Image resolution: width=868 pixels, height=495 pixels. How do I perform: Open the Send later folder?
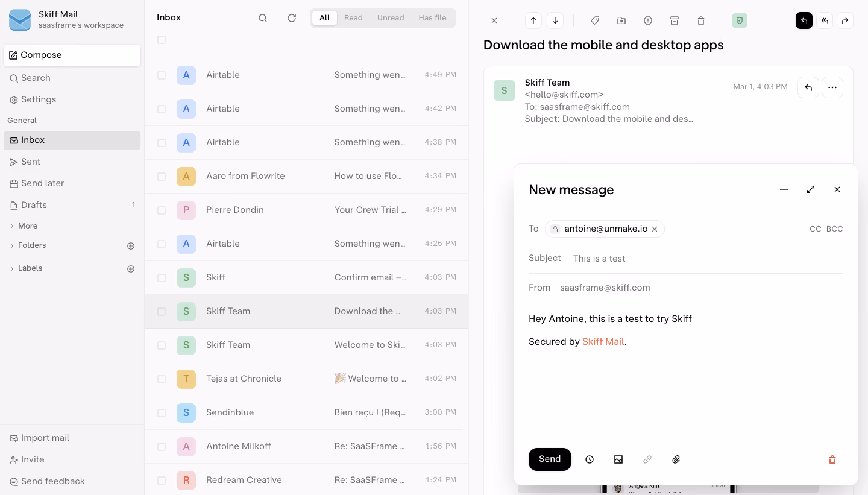(x=72, y=183)
